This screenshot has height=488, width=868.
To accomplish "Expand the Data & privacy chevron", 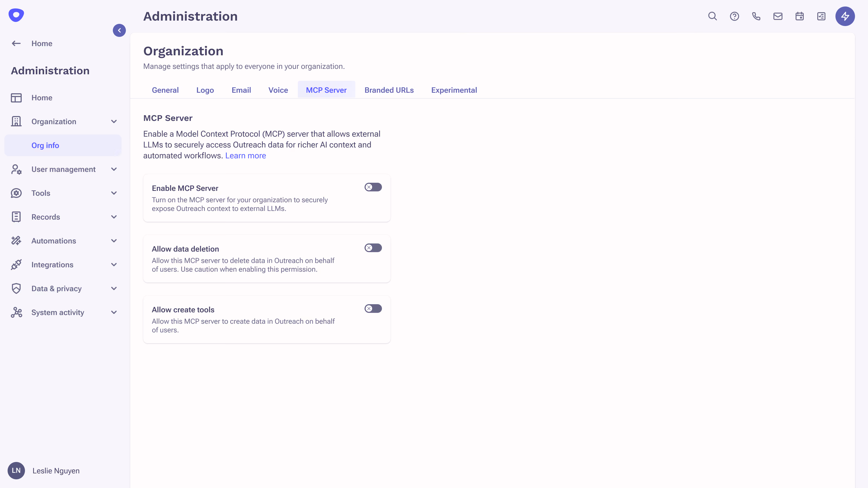I will (114, 289).
